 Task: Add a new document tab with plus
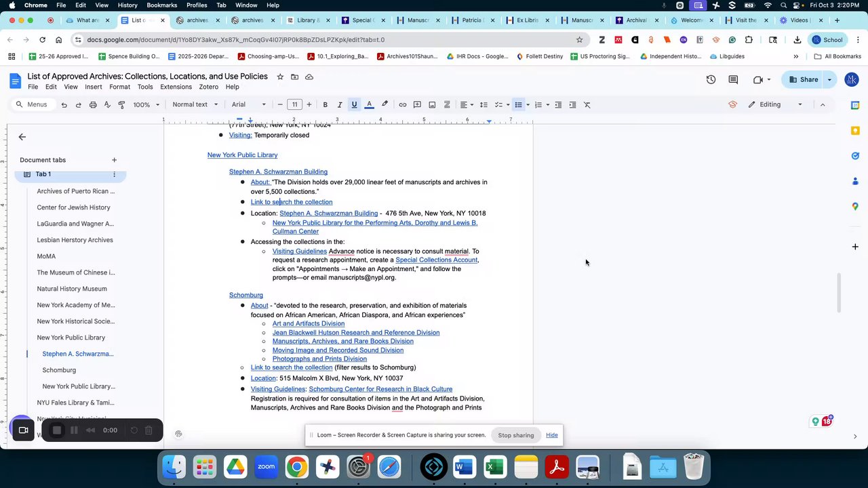point(114,160)
